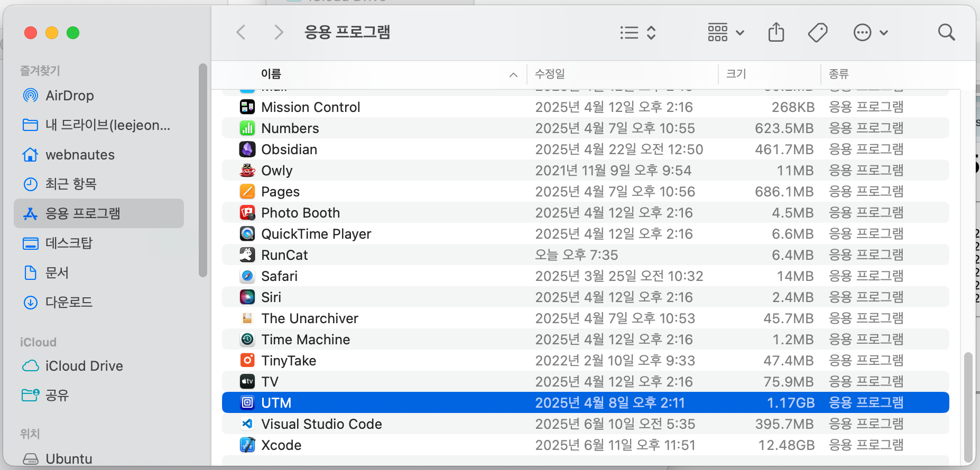This screenshot has height=470, width=980.
Task: Select the QuickTime Player name
Action: point(316,234)
